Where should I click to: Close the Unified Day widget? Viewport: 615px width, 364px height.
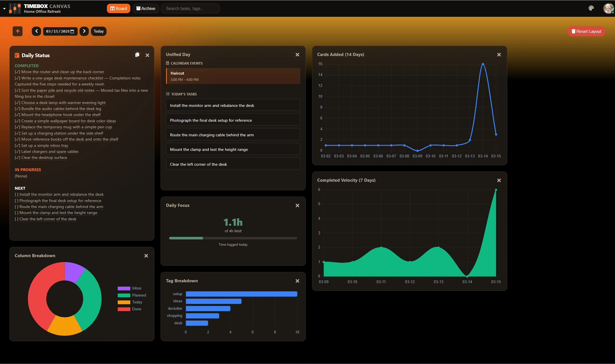pos(297,55)
